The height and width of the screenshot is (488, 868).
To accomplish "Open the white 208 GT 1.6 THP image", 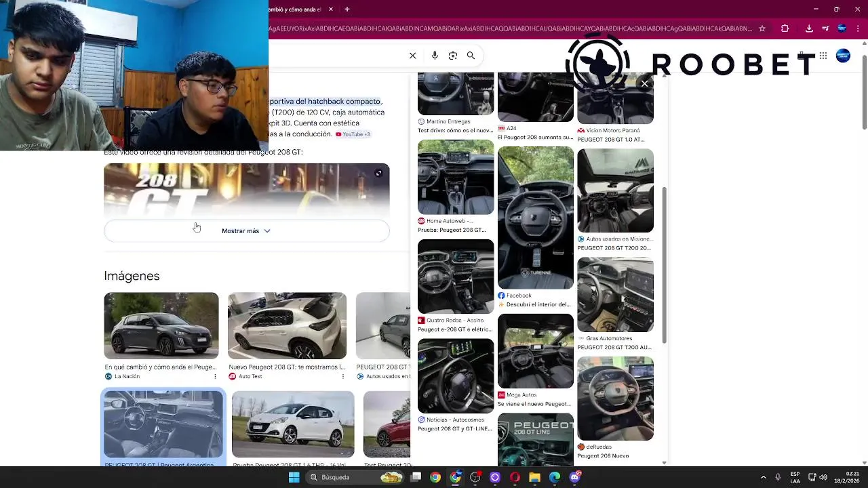I will 293,424.
